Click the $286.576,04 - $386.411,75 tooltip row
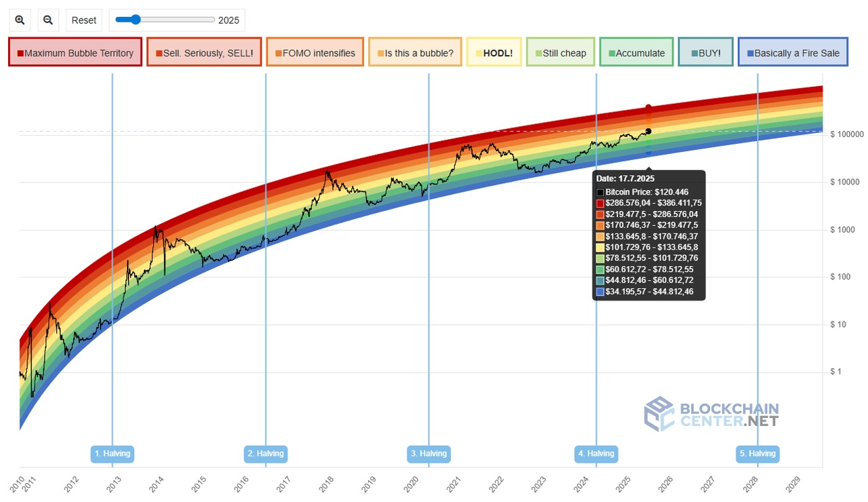868x502 pixels. tap(649, 203)
